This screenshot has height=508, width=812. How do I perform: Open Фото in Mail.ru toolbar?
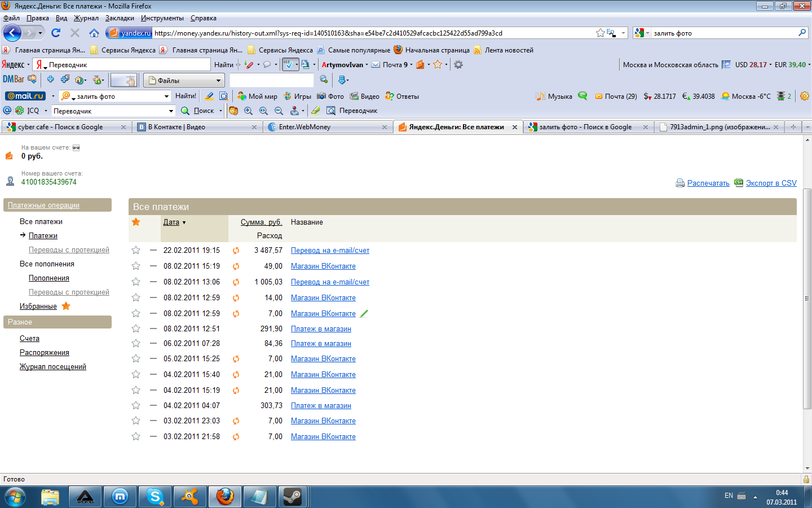click(330, 96)
